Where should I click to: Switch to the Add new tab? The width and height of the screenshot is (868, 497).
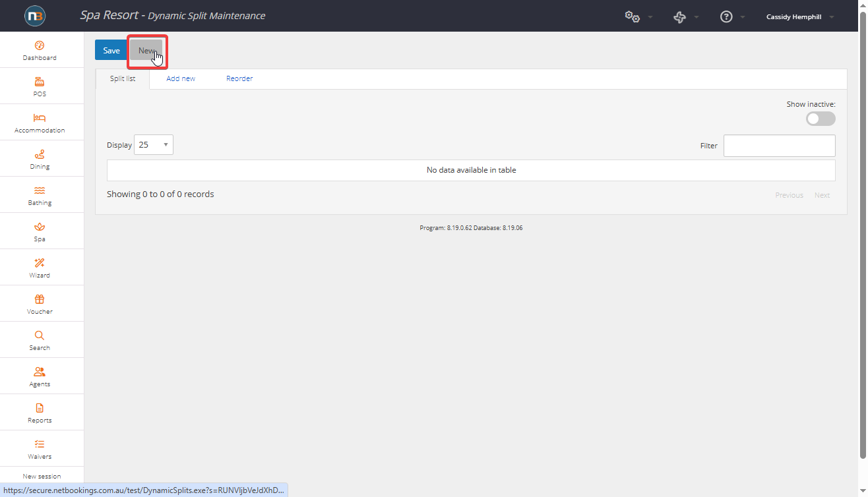click(181, 78)
